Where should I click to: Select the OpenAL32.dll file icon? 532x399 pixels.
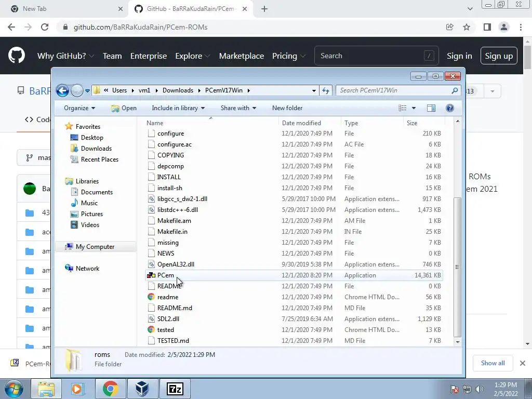(151, 264)
